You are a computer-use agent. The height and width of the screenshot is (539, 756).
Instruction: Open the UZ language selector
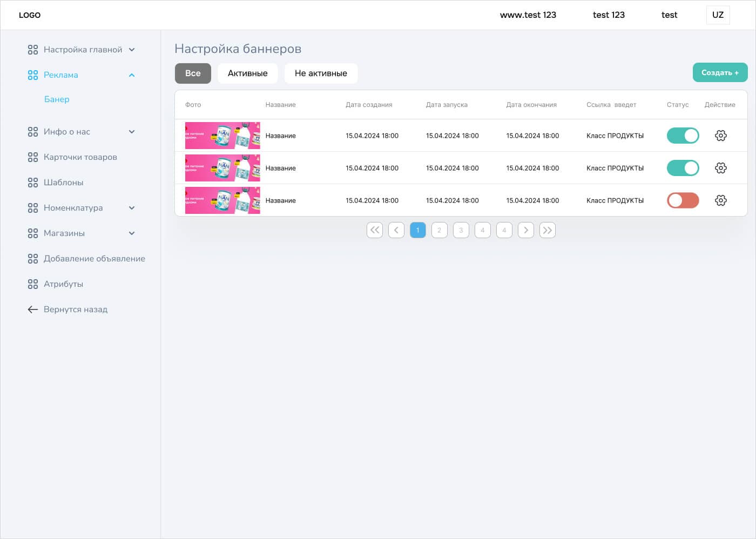(x=718, y=15)
